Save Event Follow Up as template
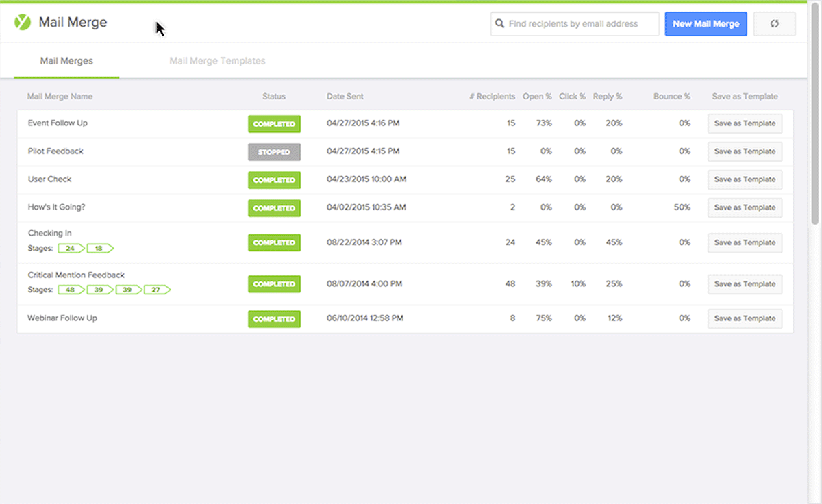 click(x=745, y=123)
